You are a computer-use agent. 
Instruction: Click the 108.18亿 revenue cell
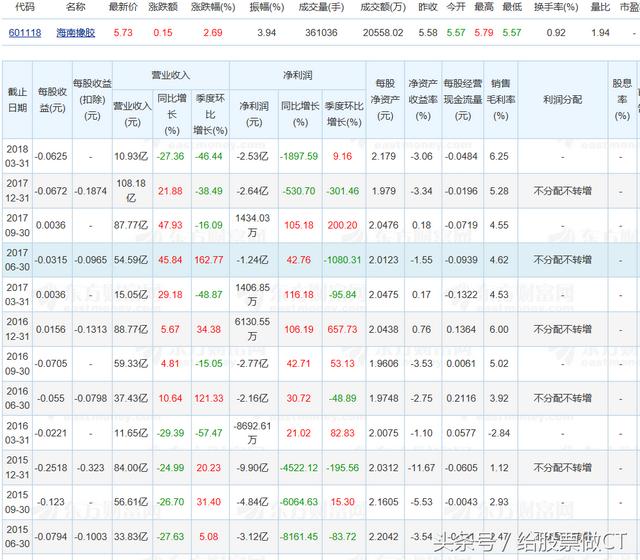(131, 191)
